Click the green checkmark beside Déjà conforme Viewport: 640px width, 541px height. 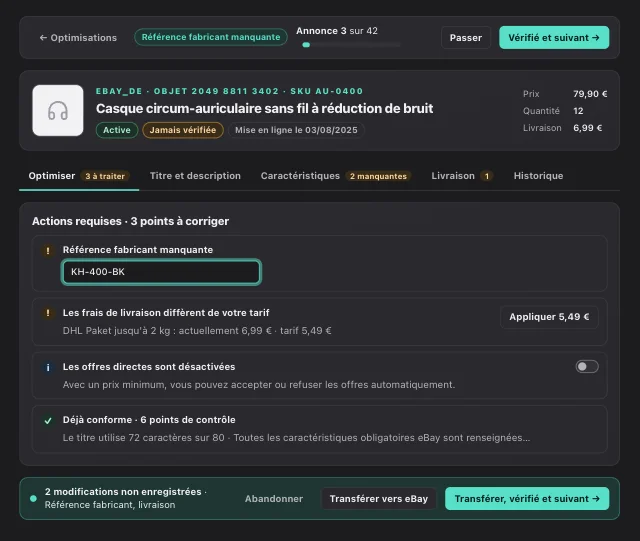[48, 421]
